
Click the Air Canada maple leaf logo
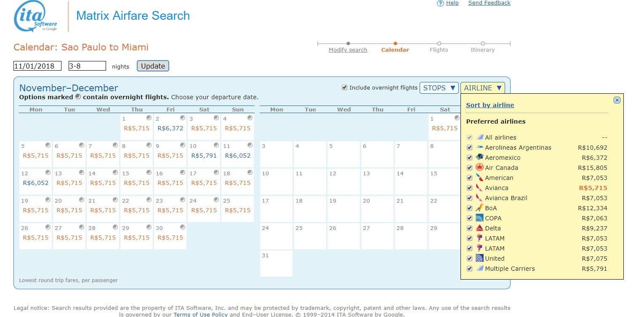pyautogui.click(x=479, y=168)
